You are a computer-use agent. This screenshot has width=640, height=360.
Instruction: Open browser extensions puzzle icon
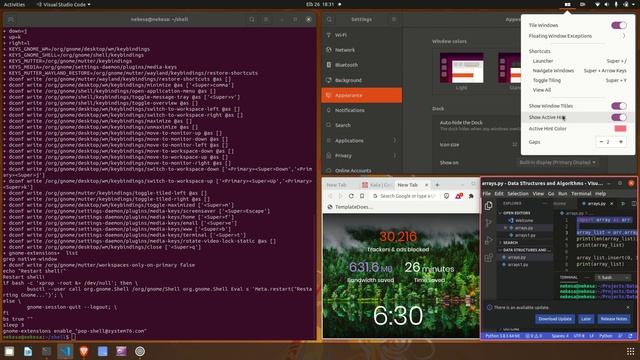471,196
